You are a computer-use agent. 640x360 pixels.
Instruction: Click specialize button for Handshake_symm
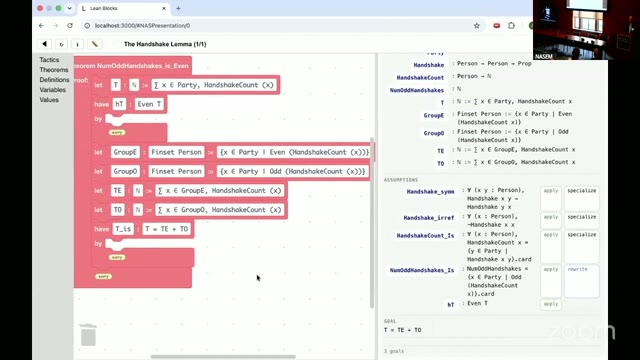582,198
